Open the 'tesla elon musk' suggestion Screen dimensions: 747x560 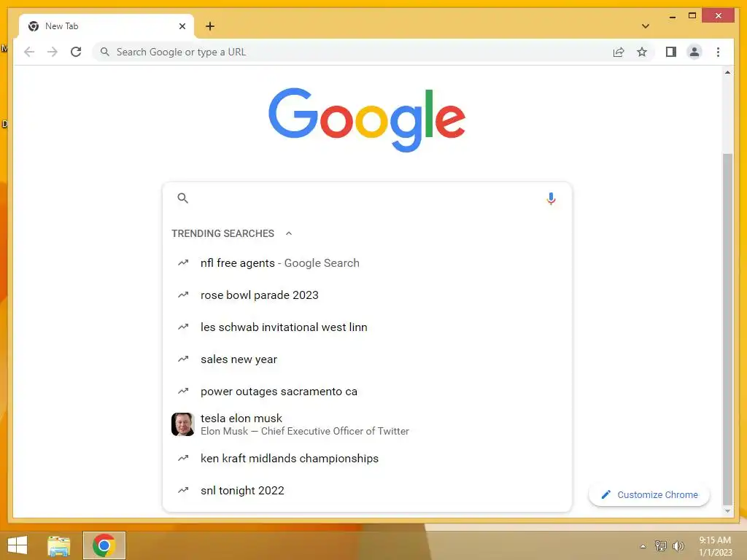point(367,424)
